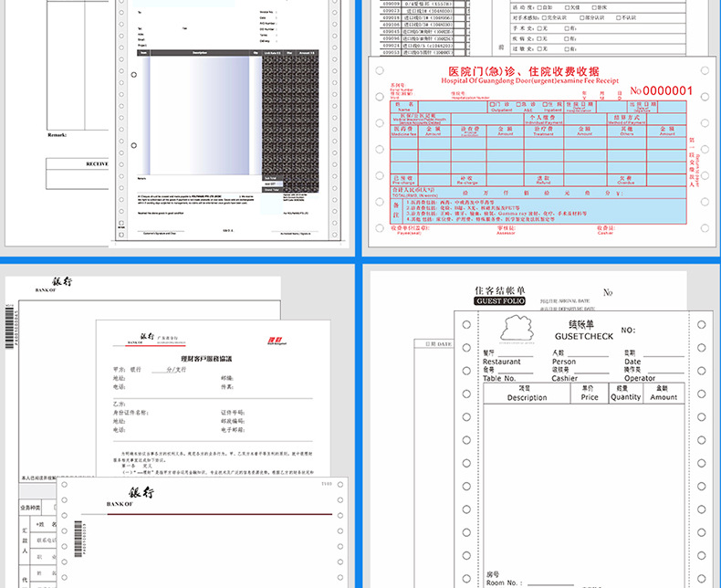Click the 退款 Refund cell
The height and width of the screenshot is (588, 721).
pos(544,180)
